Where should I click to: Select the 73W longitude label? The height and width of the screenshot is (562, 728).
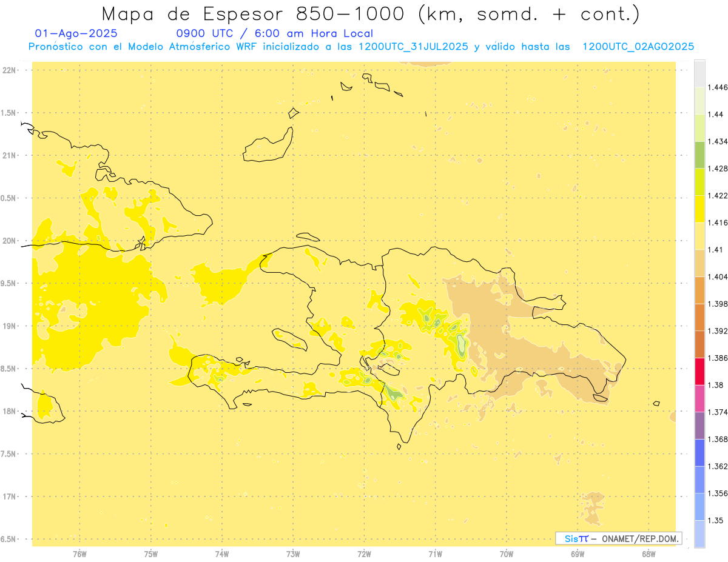[x=293, y=554]
